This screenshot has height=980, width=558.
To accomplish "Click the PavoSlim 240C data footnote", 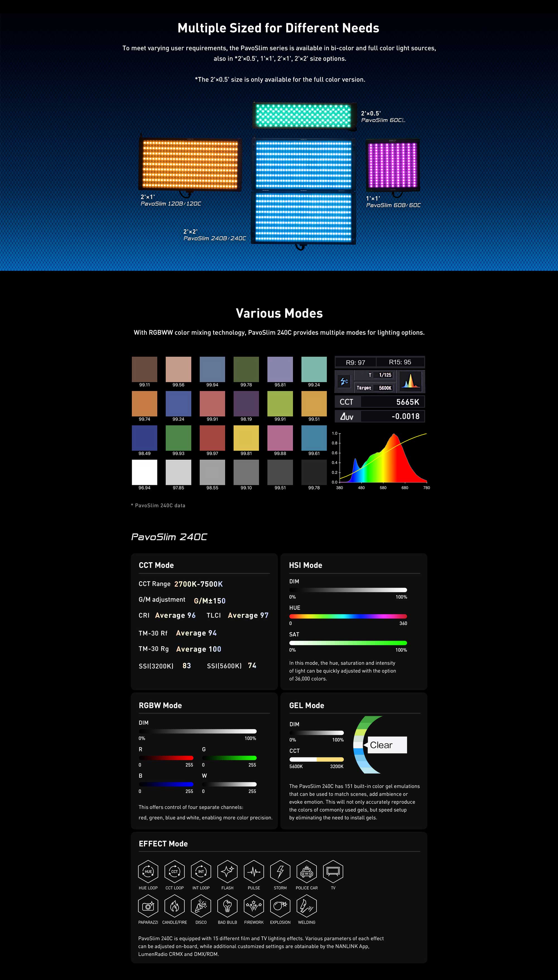I will [158, 505].
